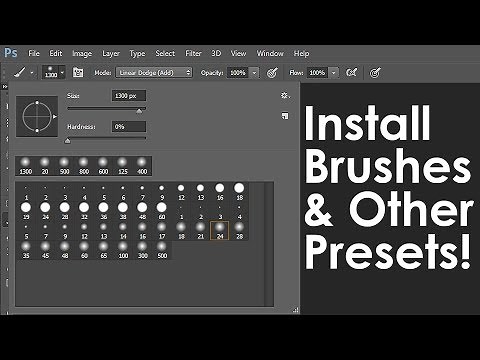The width and height of the screenshot is (480, 360).
Task: Click the Size slider handle
Action: 139,111
